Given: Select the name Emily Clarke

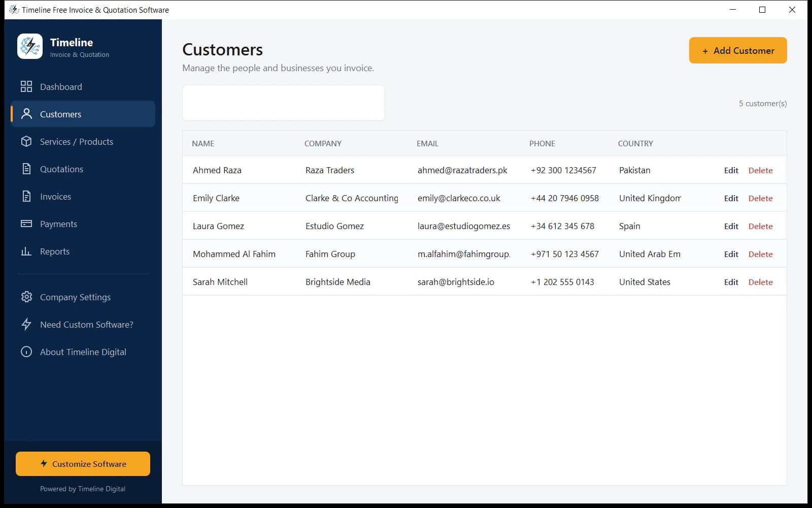Looking at the screenshot, I should (x=216, y=198).
